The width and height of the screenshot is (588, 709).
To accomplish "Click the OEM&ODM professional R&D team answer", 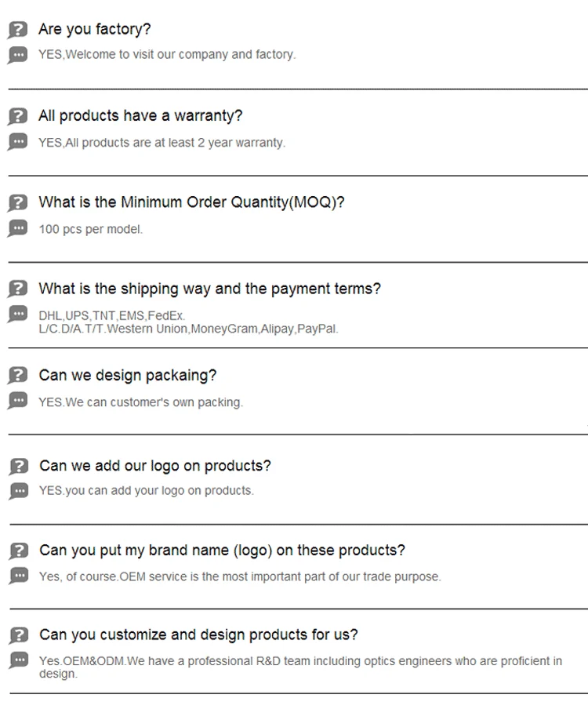I will [300, 661].
